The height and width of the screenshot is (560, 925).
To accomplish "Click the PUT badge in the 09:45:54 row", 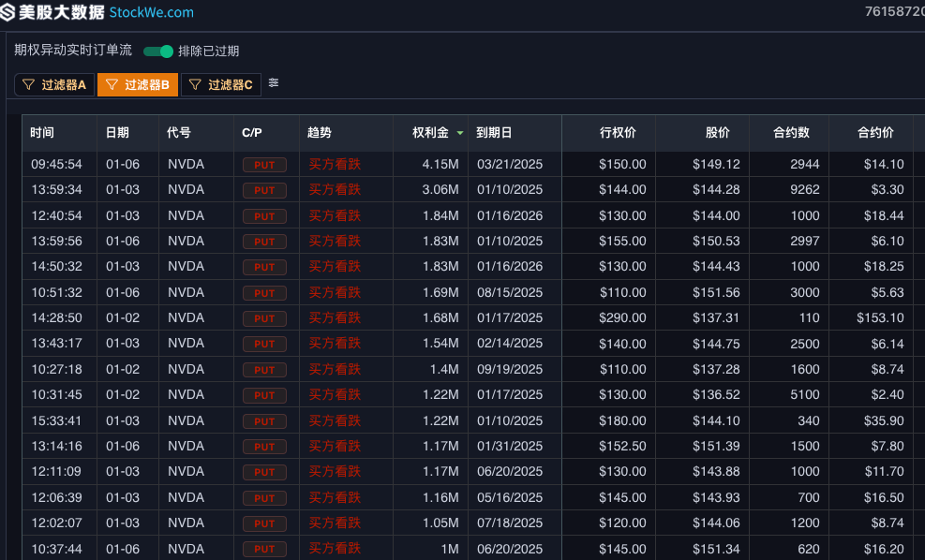I will tap(264, 165).
